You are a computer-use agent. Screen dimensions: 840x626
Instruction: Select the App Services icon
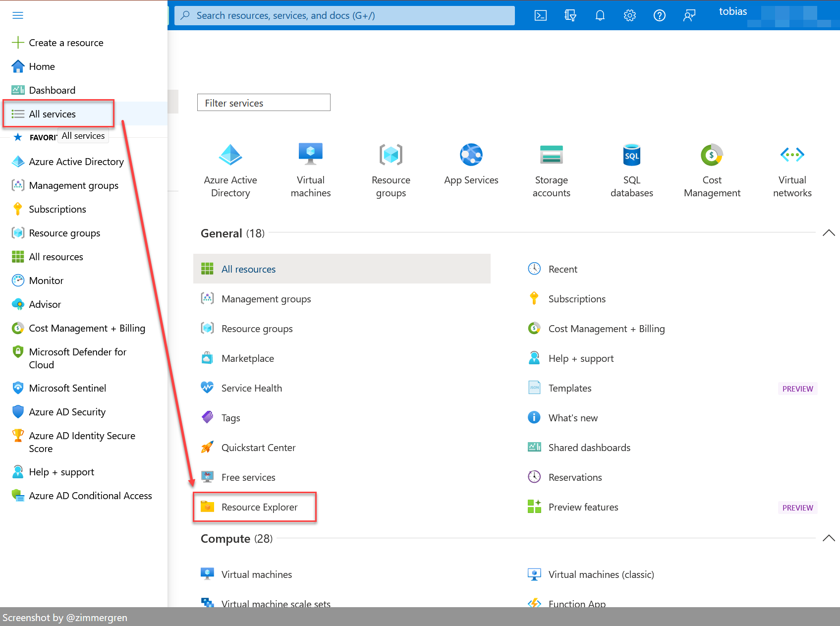[x=471, y=154]
